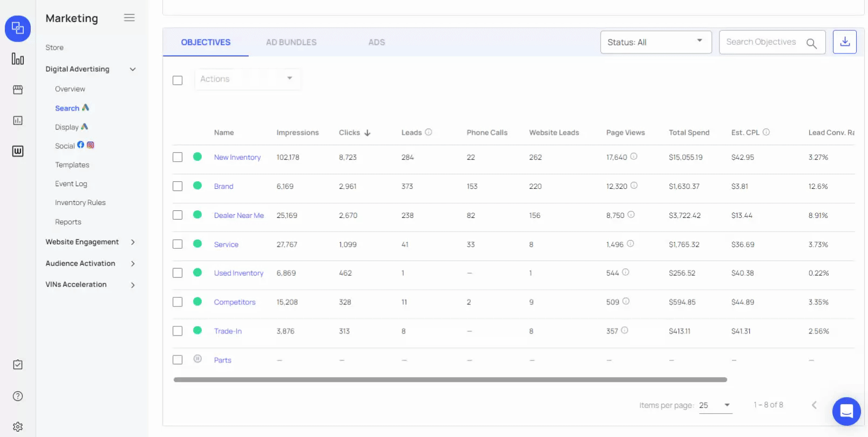Collapse the Marketing hamburger menu
The image size is (868, 437).
click(129, 18)
